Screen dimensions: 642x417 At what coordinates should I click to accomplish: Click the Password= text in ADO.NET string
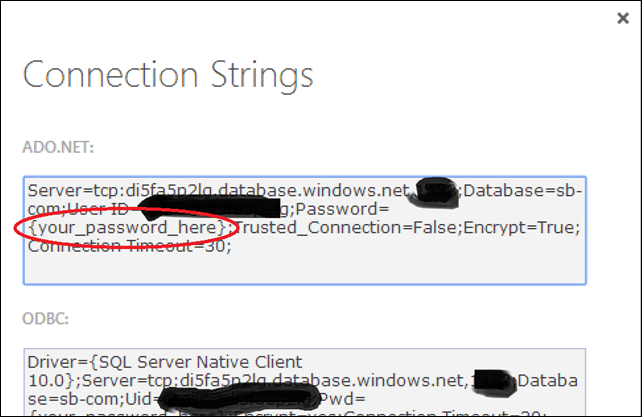342,209
